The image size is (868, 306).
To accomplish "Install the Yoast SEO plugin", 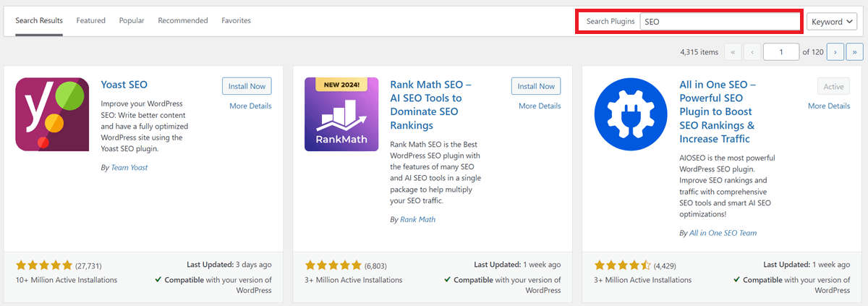I will tap(247, 86).
